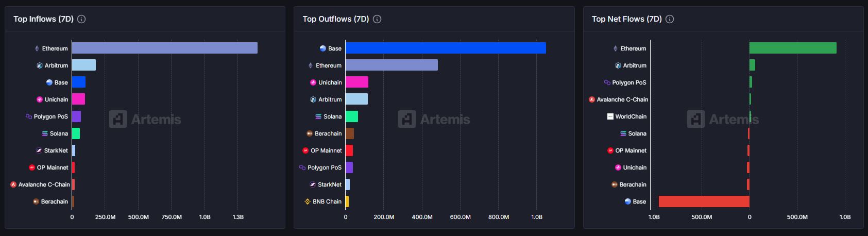Click the Arbitrum logo in Top Inflows chart
Screen dimensions: 868x236
click(x=40, y=65)
